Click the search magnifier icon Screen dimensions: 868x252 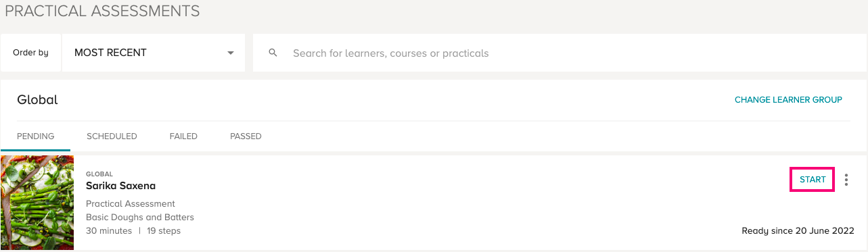273,53
